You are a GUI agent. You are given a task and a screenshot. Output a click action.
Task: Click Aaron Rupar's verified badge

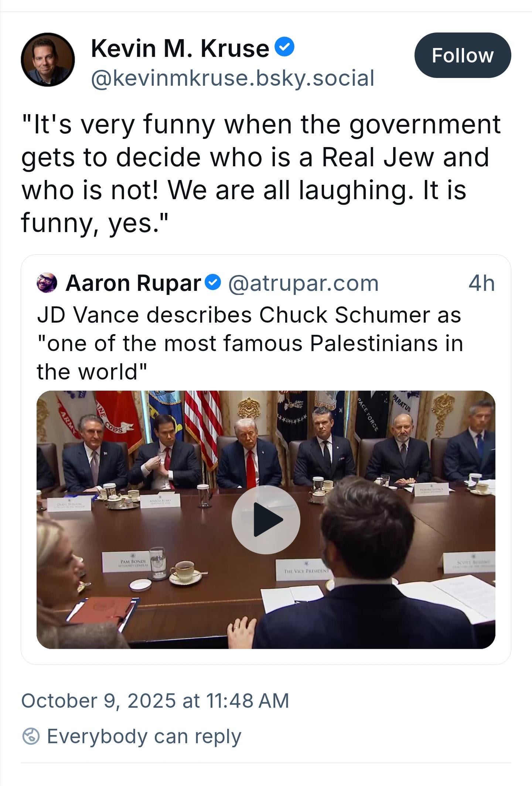[213, 283]
